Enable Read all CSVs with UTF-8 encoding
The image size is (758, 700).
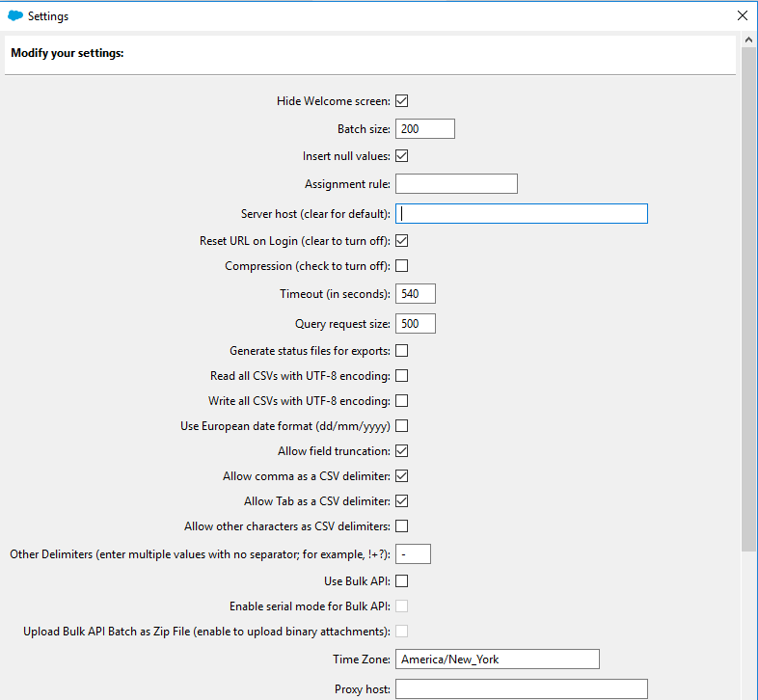pyautogui.click(x=402, y=376)
